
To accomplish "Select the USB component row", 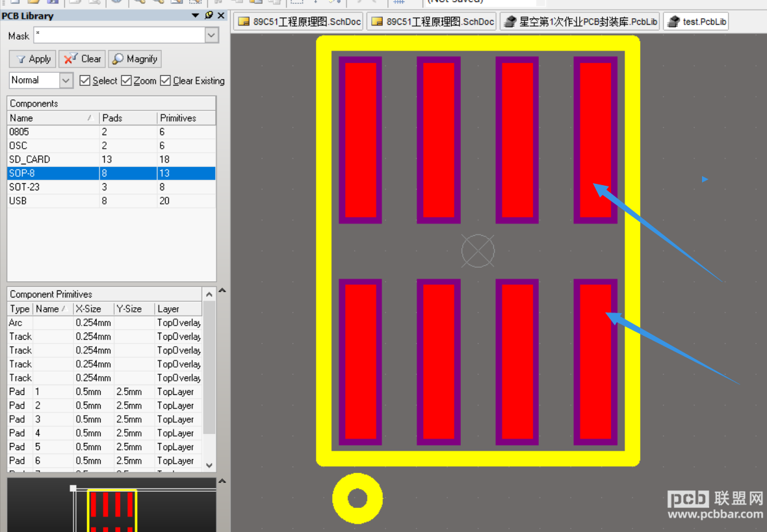I will (x=112, y=201).
